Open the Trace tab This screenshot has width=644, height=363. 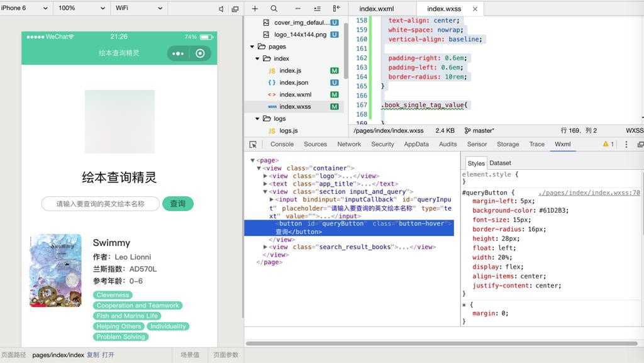(x=536, y=144)
